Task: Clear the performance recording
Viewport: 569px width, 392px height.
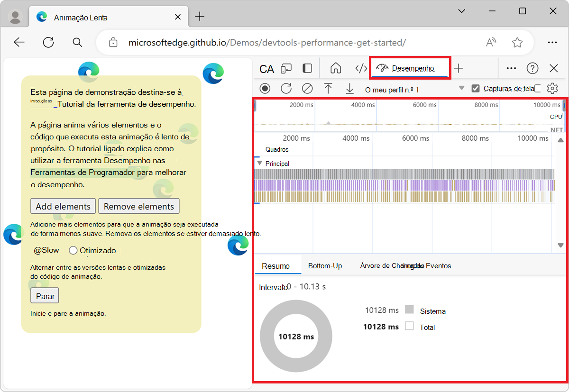Action: click(x=307, y=88)
